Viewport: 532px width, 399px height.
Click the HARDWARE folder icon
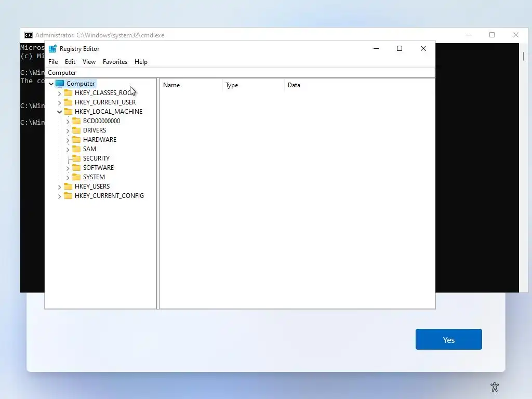tap(76, 139)
